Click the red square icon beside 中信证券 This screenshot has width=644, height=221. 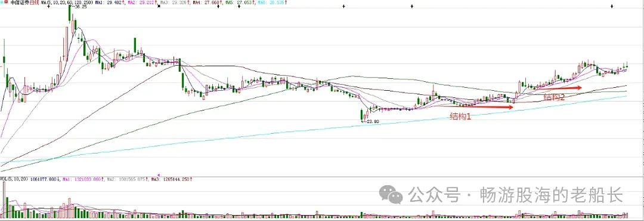pyautogui.click(x=7, y=2)
